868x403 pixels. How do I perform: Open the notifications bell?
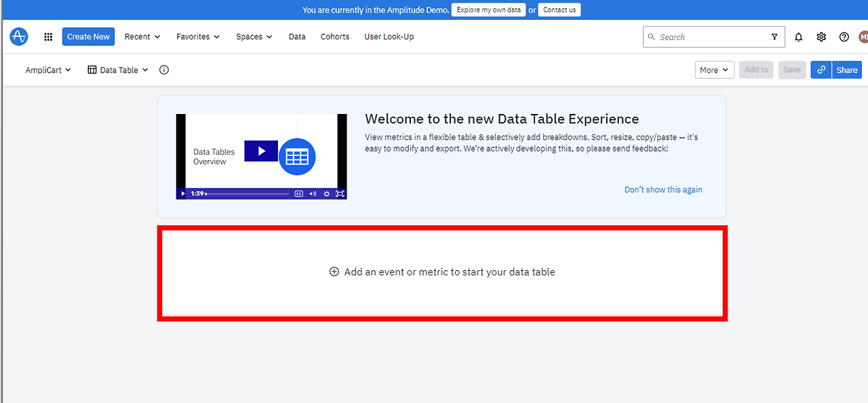click(799, 37)
